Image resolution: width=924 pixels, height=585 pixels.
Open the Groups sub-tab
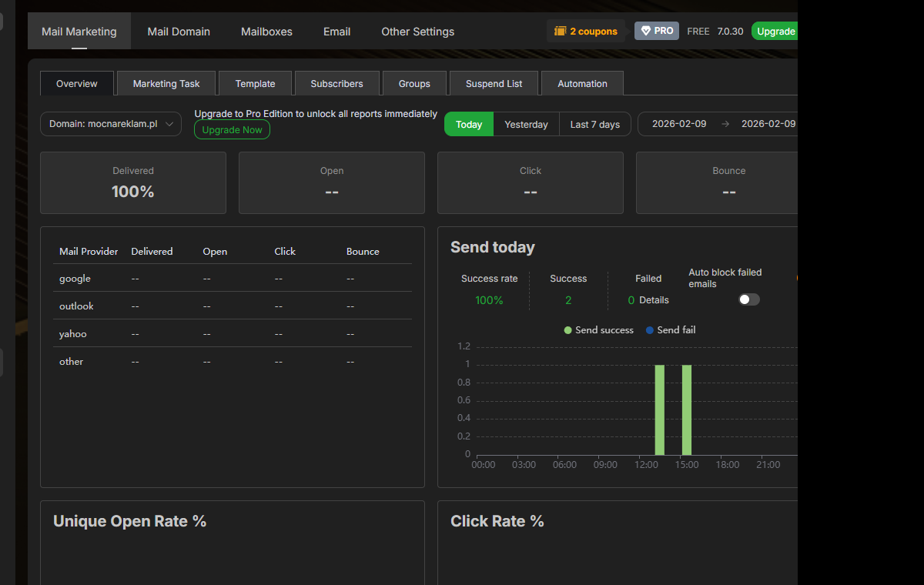tap(415, 83)
